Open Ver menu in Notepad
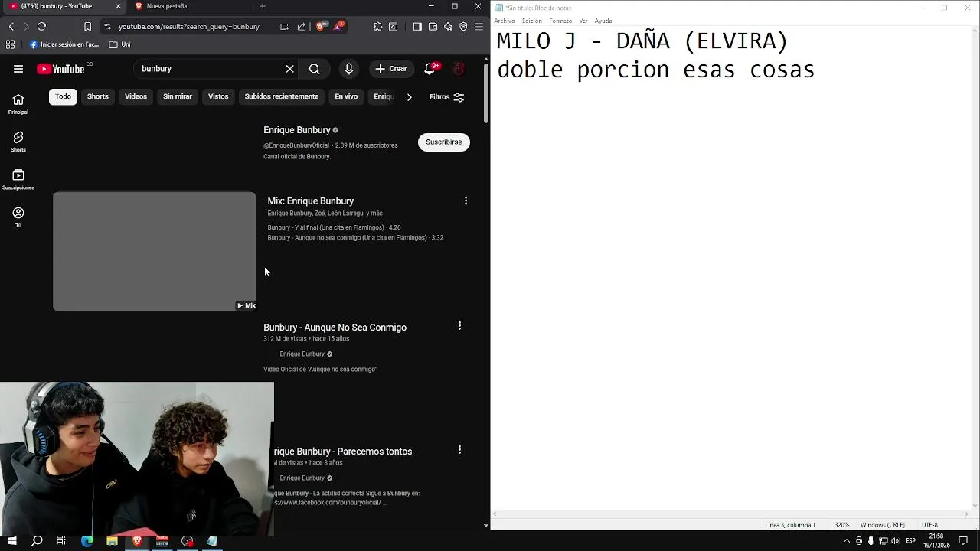Screen dimensions: 980x551 click(583, 21)
